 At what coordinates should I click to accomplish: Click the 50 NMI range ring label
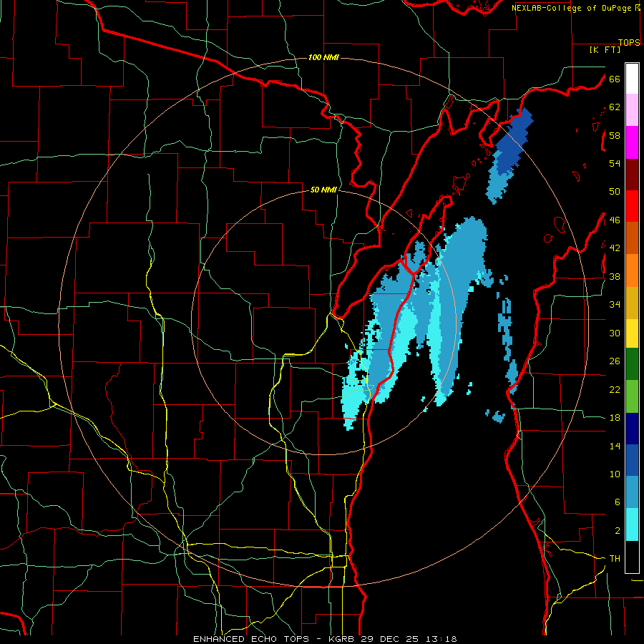pyautogui.click(x=323, y=190)
